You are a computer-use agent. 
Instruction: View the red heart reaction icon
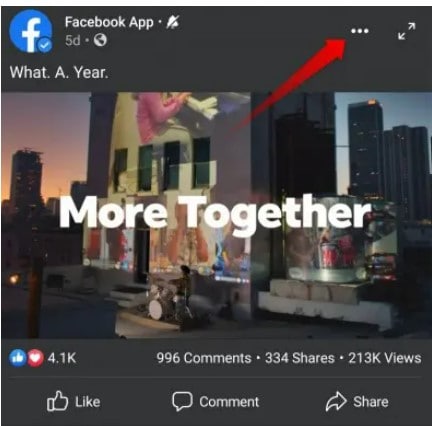click(35, 358)
